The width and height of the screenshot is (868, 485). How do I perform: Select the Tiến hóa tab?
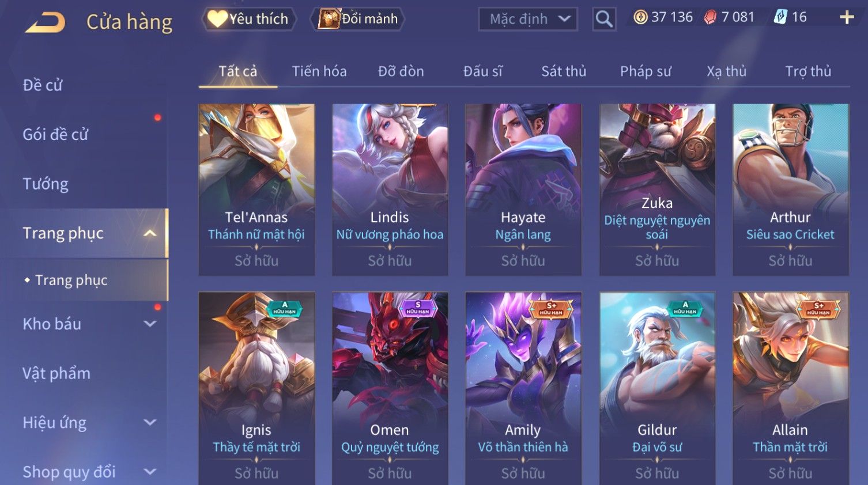(x=319, y=71)
